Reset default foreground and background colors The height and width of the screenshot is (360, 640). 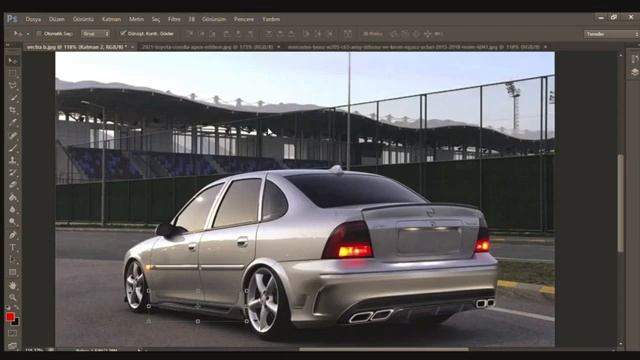8,308
